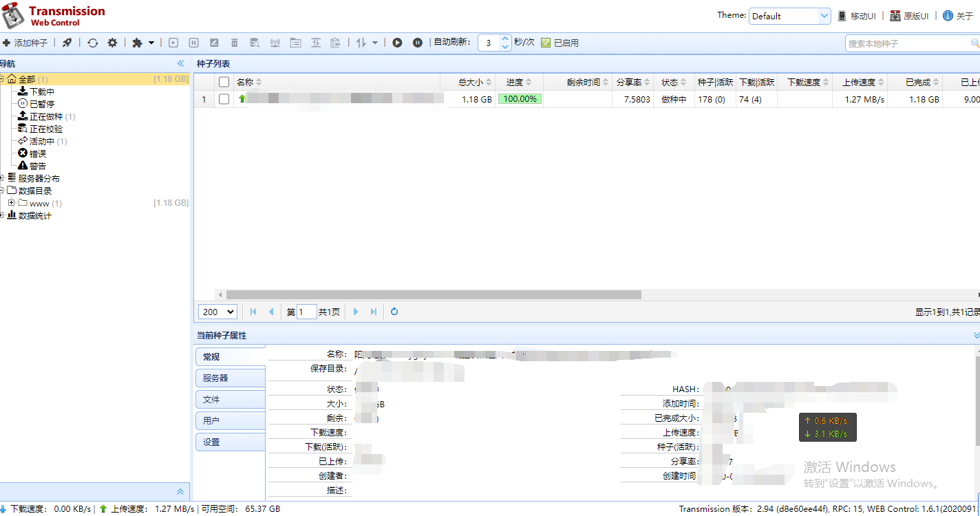Click the start all torrents play icon
Screen dimensions: 980x516
click(397, 43)
